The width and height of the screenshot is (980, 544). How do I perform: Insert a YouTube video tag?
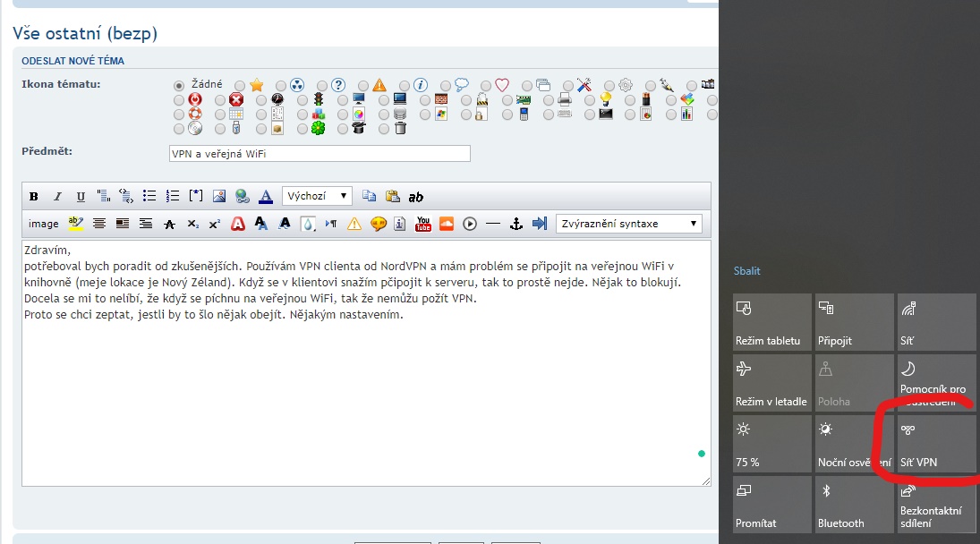click(x=423, y=224)
